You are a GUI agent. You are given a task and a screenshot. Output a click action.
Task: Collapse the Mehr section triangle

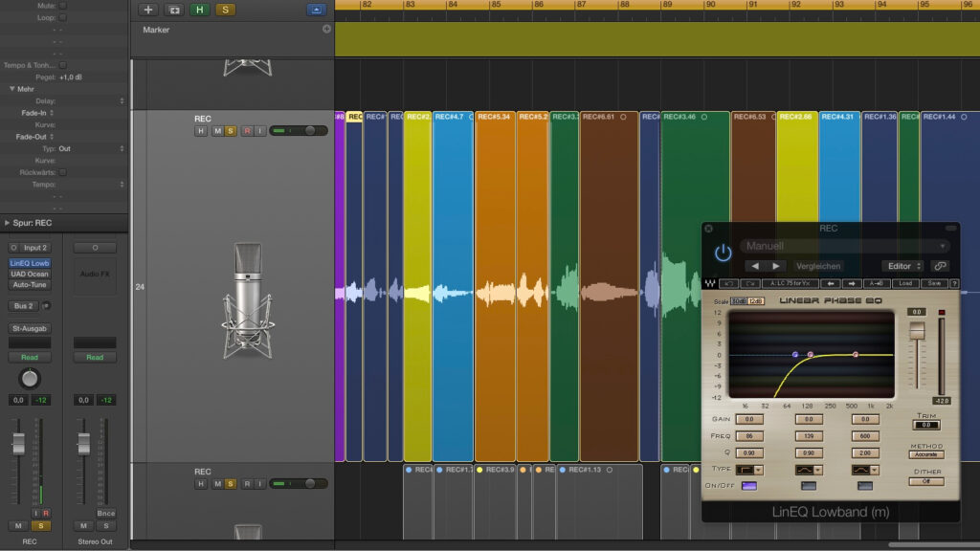[11, 89]
